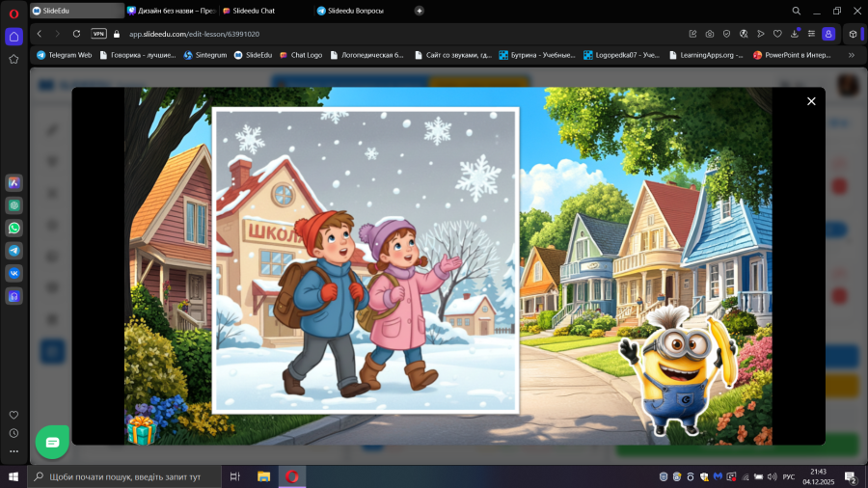The width and height of the screenshot is (868, 488).
Task: Open the sidebar three-dots more menu
Action: [14, 451]
